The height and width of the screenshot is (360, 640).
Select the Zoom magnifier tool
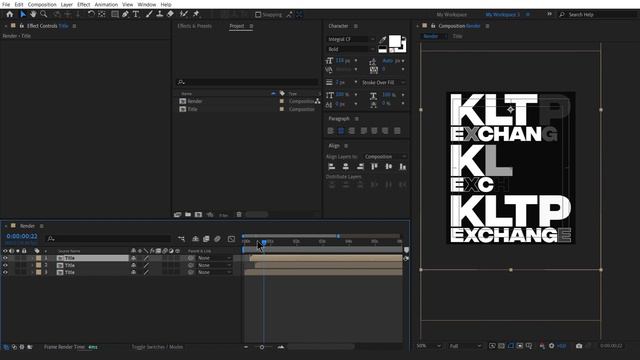tap(44, 14)
